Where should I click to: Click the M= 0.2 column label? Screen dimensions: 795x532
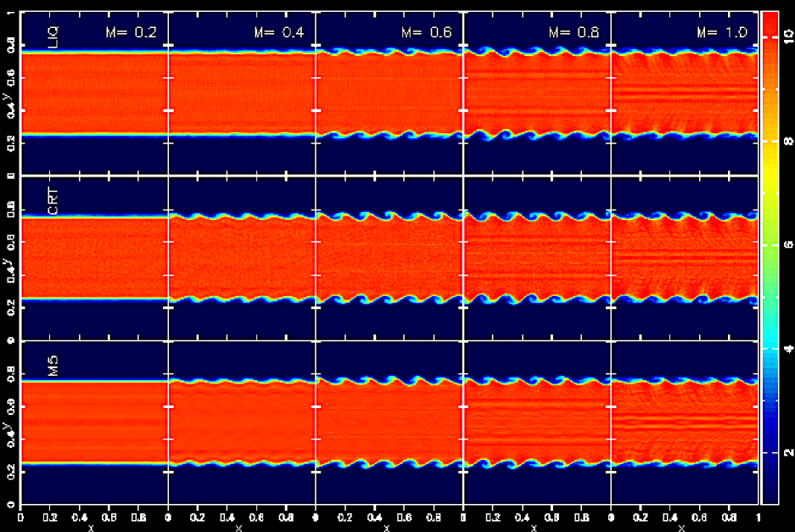tap(131, 32)
